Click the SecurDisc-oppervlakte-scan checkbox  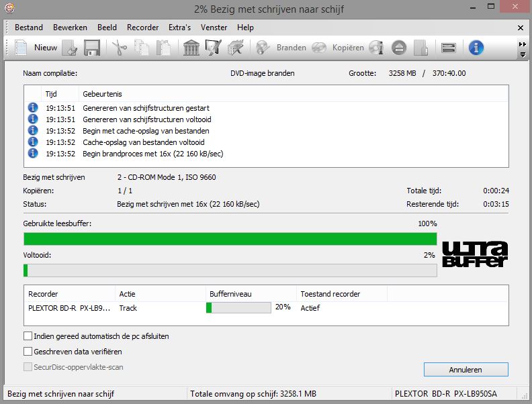28,366
